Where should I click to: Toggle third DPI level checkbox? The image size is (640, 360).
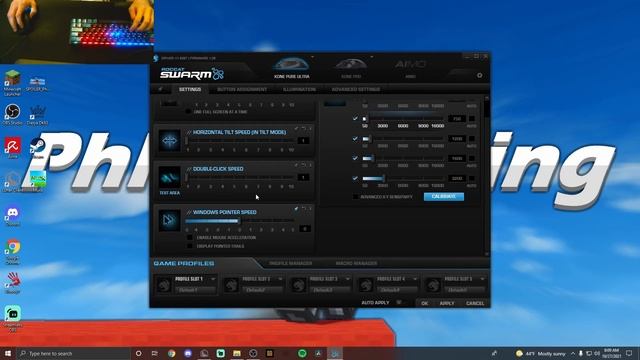click(x=355, y=158)
